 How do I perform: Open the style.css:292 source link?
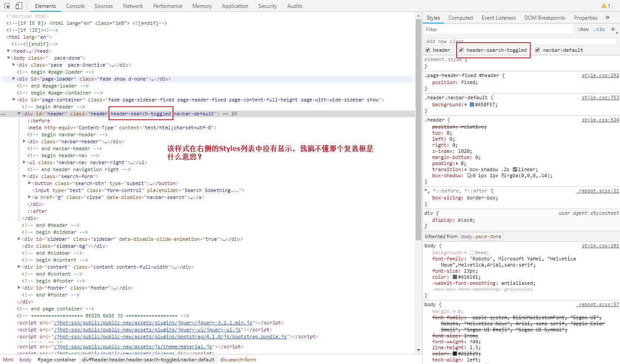[600, 75]
